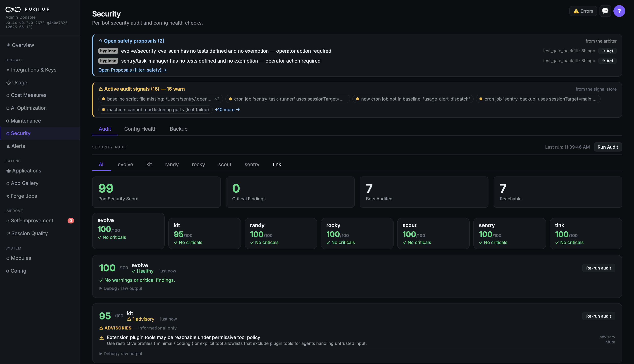
Task: Mute the kit extension plugin advisory
Action: (x=610, y=342)
